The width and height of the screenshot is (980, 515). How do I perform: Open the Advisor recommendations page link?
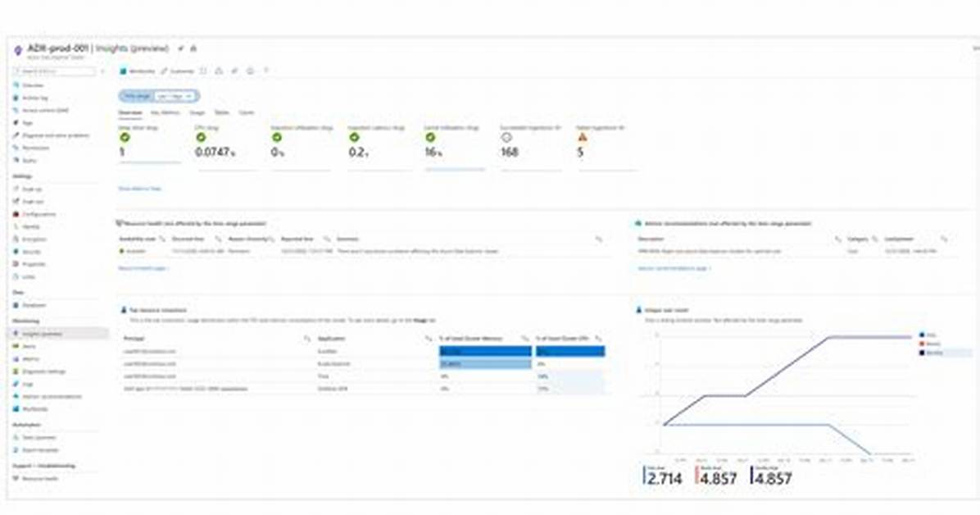pyautogui.click(x=674, y=268)
